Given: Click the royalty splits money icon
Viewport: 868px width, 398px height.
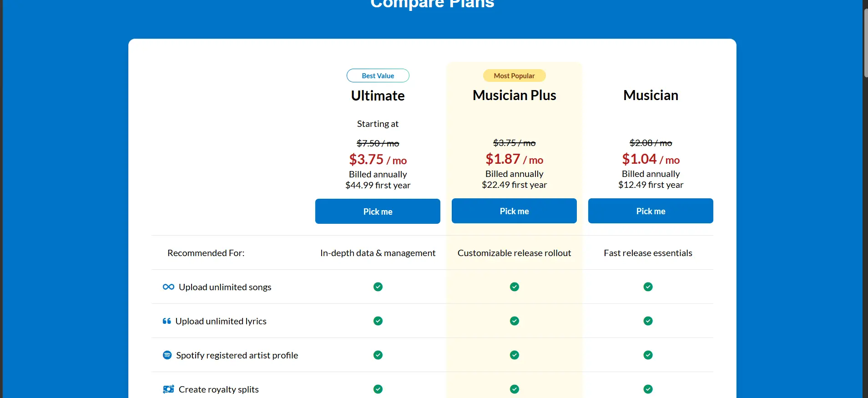Looking at the screenshot, I should 168,389.
